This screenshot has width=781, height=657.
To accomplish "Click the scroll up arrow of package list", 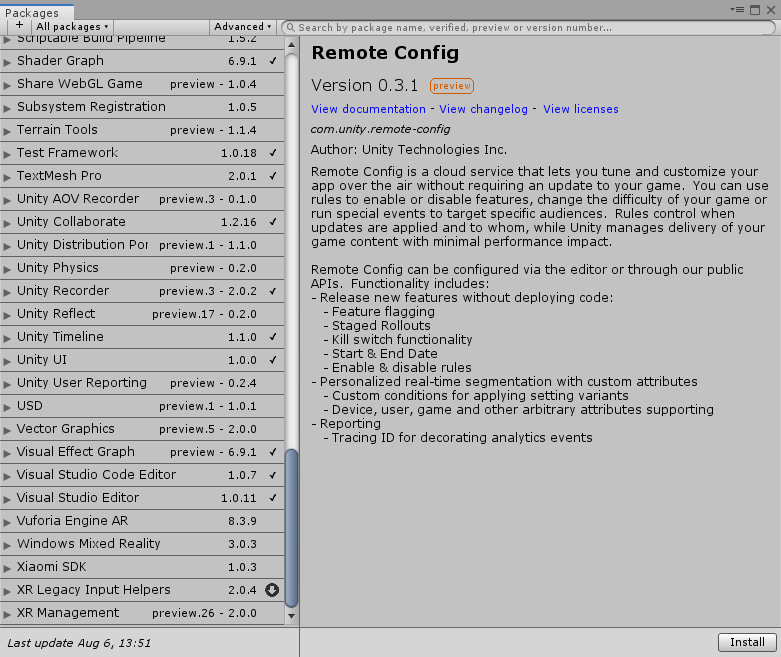I will pos(291,45).
